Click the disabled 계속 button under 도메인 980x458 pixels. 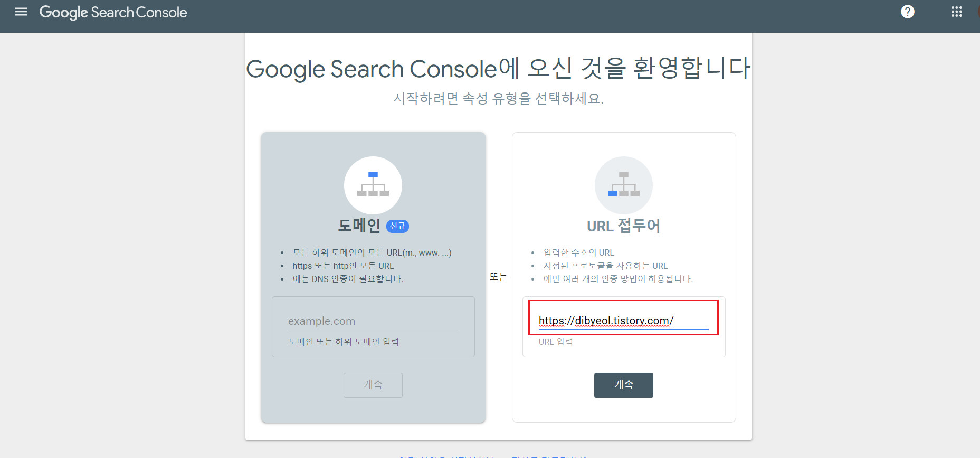373,385
